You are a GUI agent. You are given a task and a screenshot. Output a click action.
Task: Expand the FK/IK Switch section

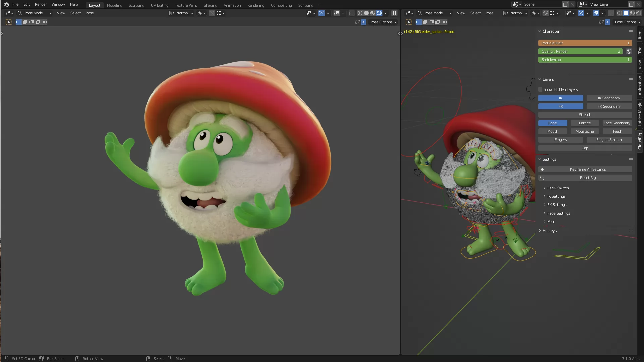[x=558, y=188]
